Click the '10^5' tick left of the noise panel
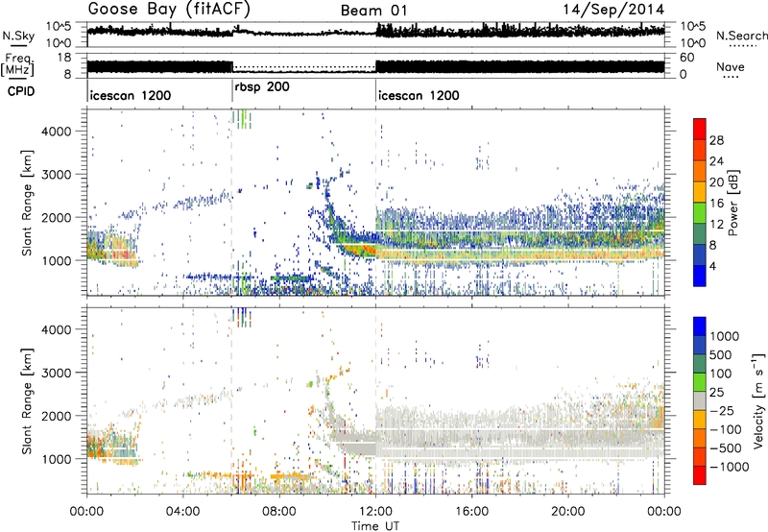The image size is (768, 532). [59, 26]
